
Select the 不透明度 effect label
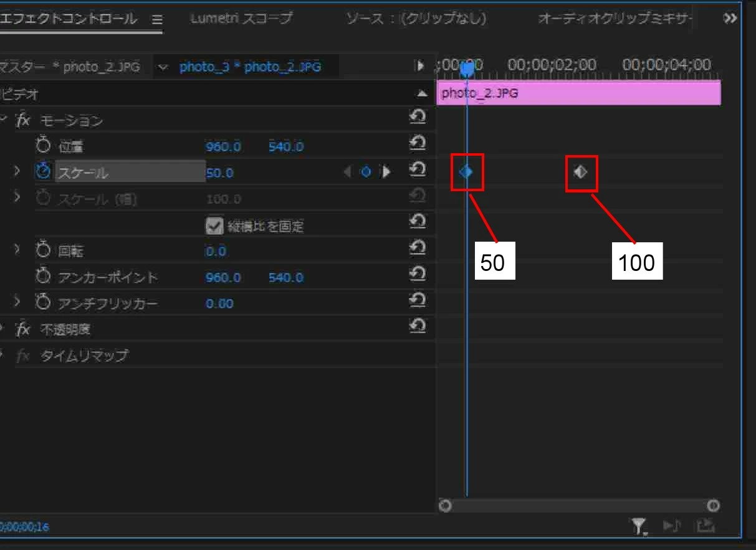(x=65, y=330)
